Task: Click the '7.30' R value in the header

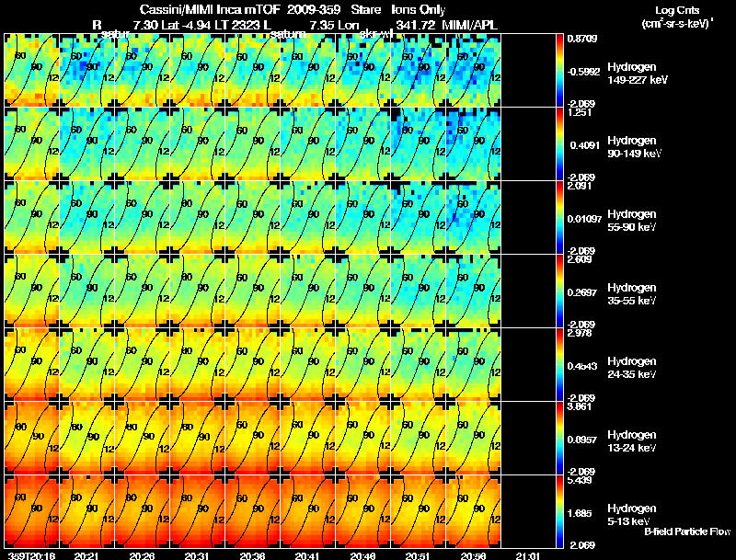Action: (x=144, y=25)
